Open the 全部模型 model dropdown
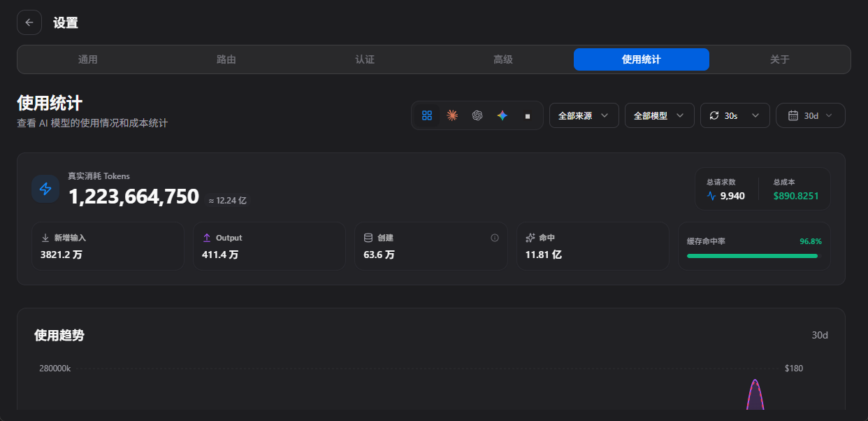Image resolution: width=868 pixels, height=421 pixels. [x=660, y=115]
